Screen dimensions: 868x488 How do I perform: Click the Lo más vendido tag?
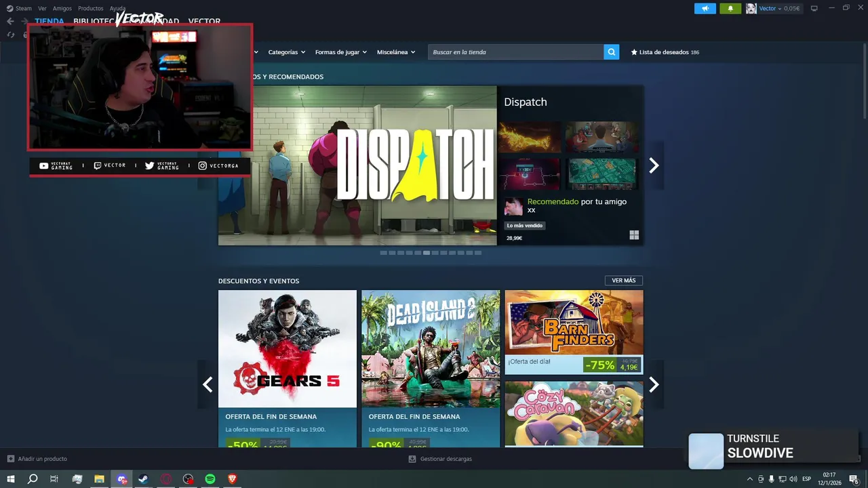tap(525, 226)
